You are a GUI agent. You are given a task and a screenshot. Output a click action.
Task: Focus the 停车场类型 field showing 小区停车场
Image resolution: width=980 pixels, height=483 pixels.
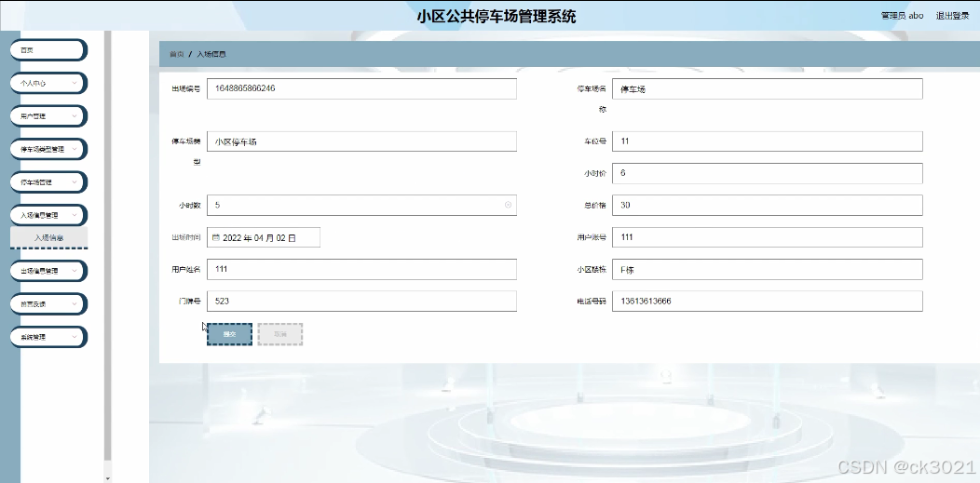click(x=361, y=141)
